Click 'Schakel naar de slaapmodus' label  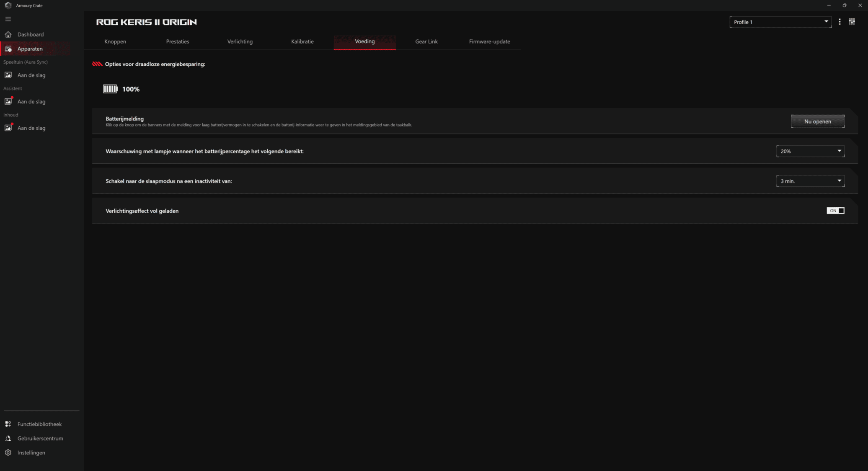tap(168, 181)
